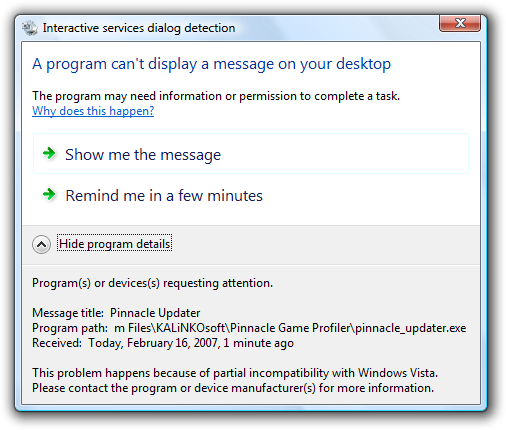Viewport: 506px width, 430px height.
Task: Click the Program(s) or devices(s) requesting attention line
Action: [152, 283]
